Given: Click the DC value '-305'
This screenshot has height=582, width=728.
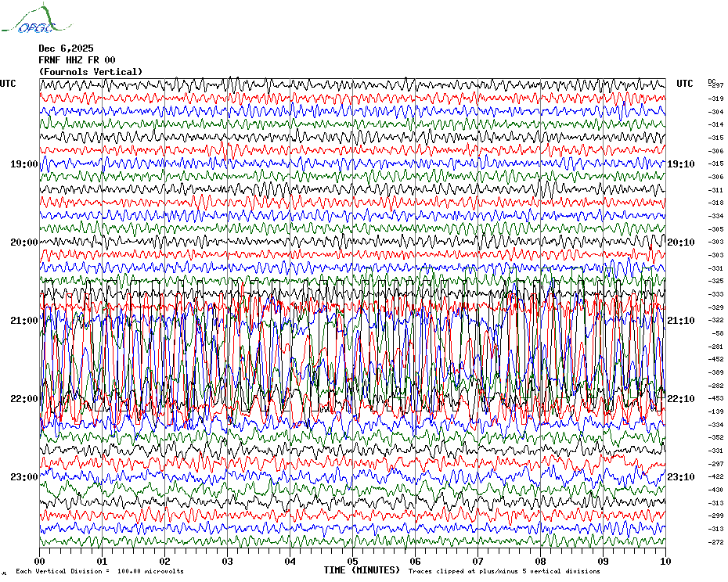Looking at the screenshot, I should point(716,229).
